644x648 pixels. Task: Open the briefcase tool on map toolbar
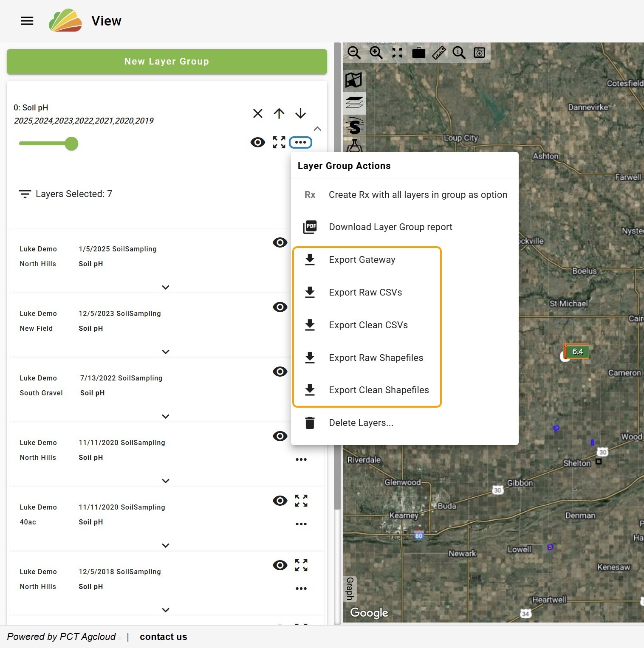pyautogui.click(x=418, y=53)
